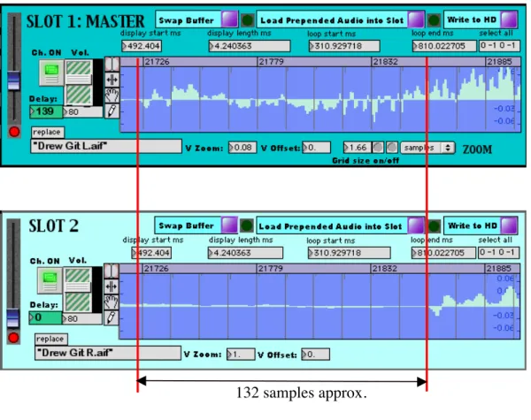
Task: Click display length ms field in Slot 1
Action: point(250,46)
